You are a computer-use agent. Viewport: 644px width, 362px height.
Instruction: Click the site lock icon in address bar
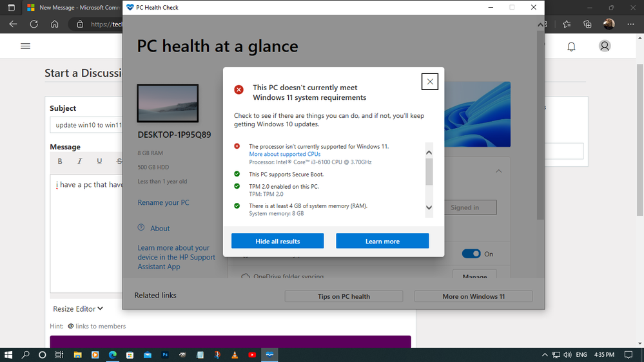coord(80,24)
